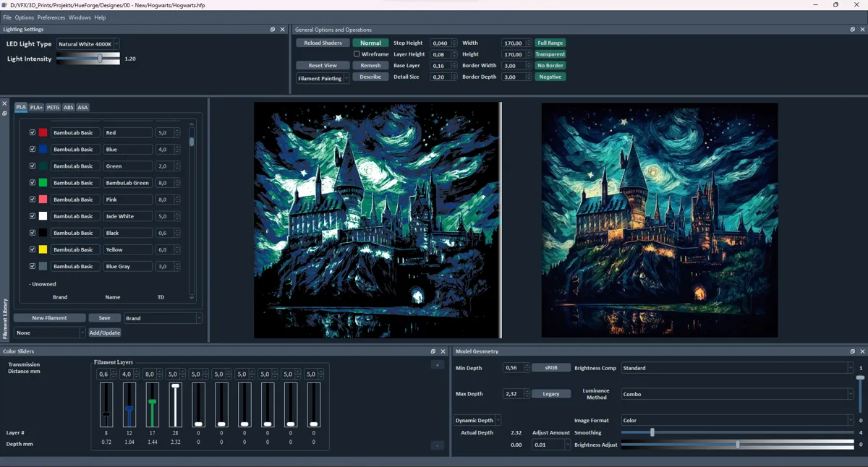Click the Light Intensity slider
The width and height of the screenshot is (868, 467).
[x=88, y=59]
